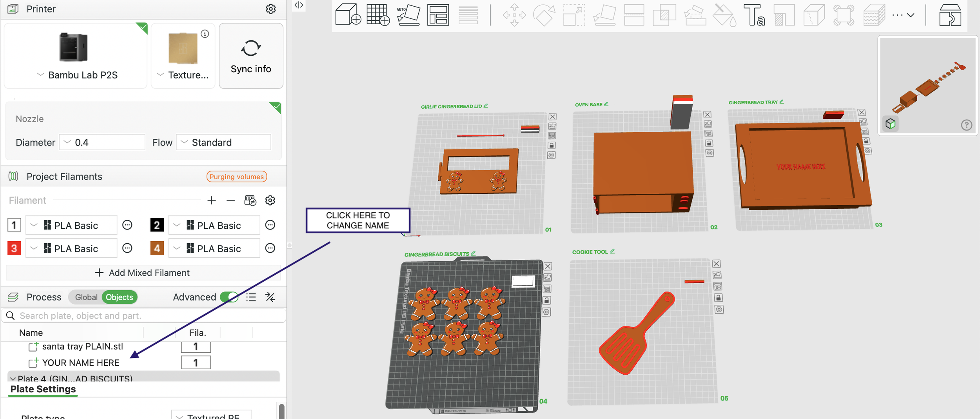Click filament 3 red color swatch
The height and width of the screenshot is (419, 980).
click(x=14, y=248)
